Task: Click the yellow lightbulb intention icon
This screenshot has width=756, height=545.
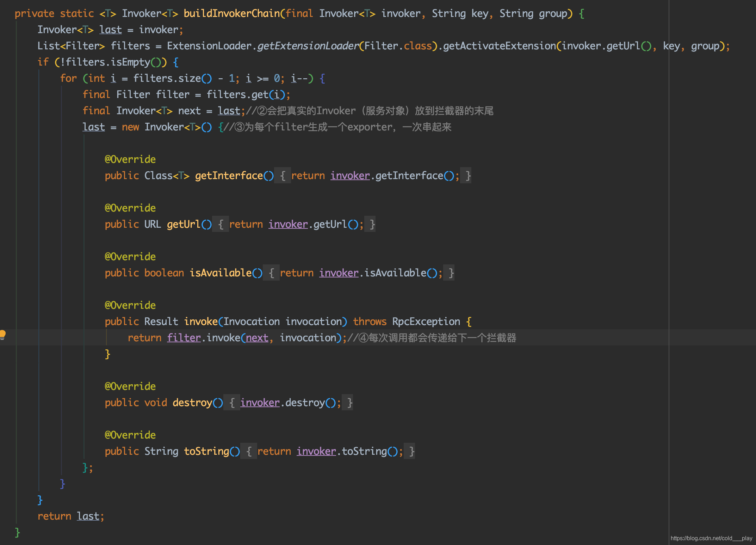Action: [2, 335]
